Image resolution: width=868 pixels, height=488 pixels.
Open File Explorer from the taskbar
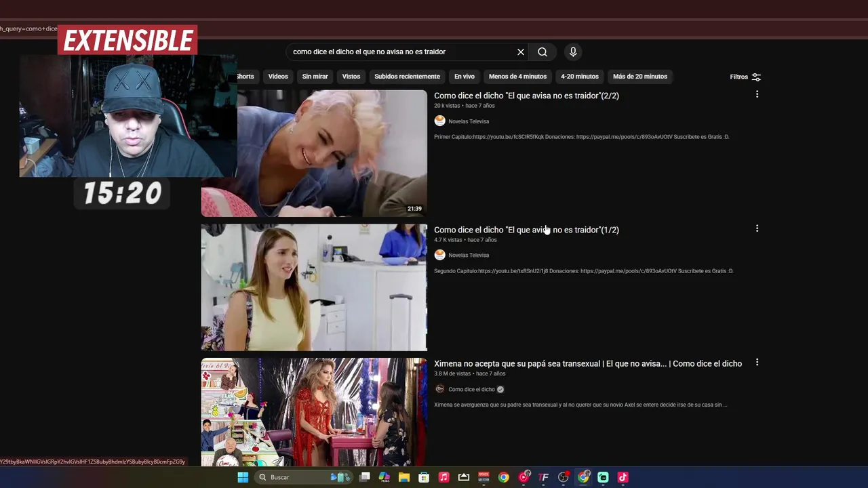point(404,477)
